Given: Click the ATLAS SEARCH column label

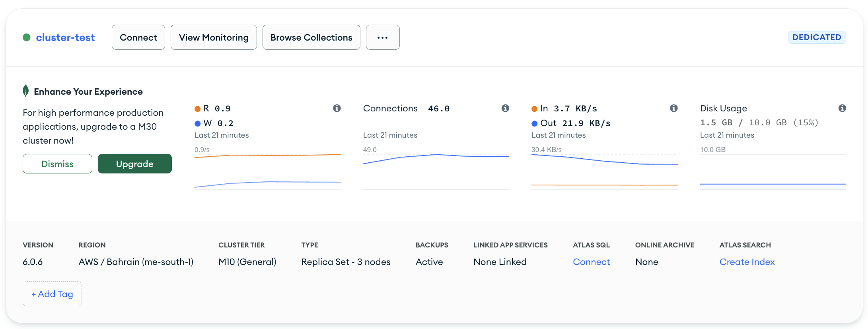Looking at the screenshot, I should click(x=745, y=245).
